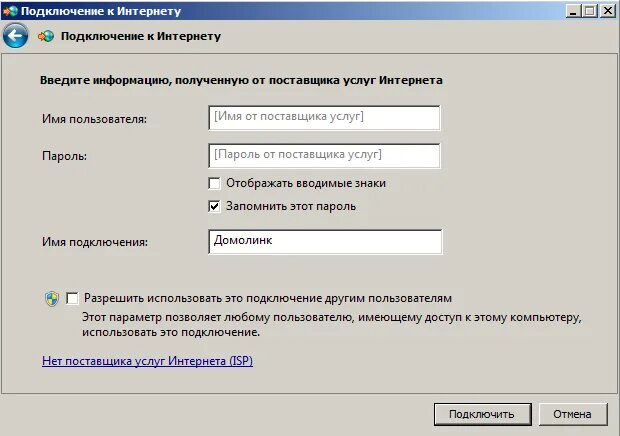Uncheck Запомнить этот пароль checkbox
The height and width of the screenshot is (436, 620).
[x=214, y=206]
